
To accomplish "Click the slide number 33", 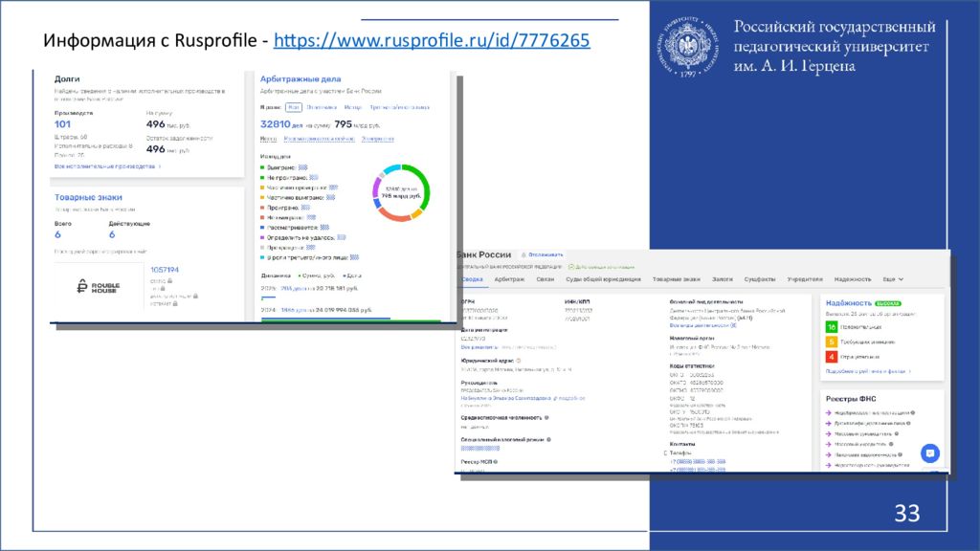I will 907,513.
